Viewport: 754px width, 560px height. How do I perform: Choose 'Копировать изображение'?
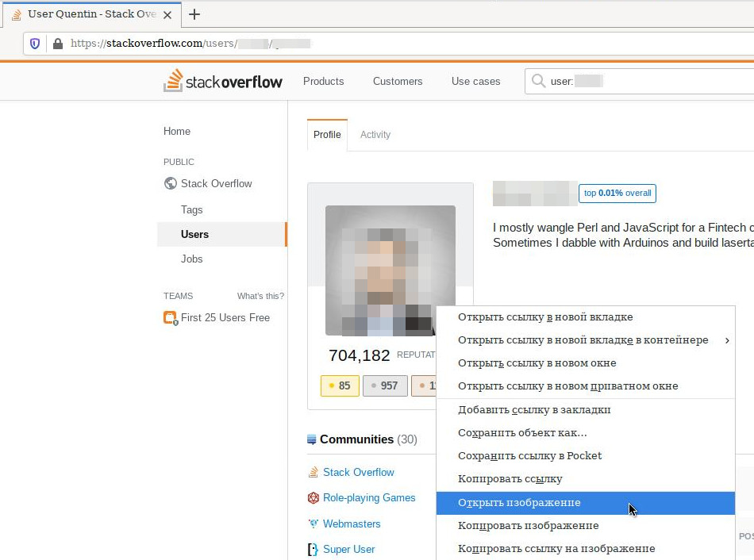click(586, 526)
